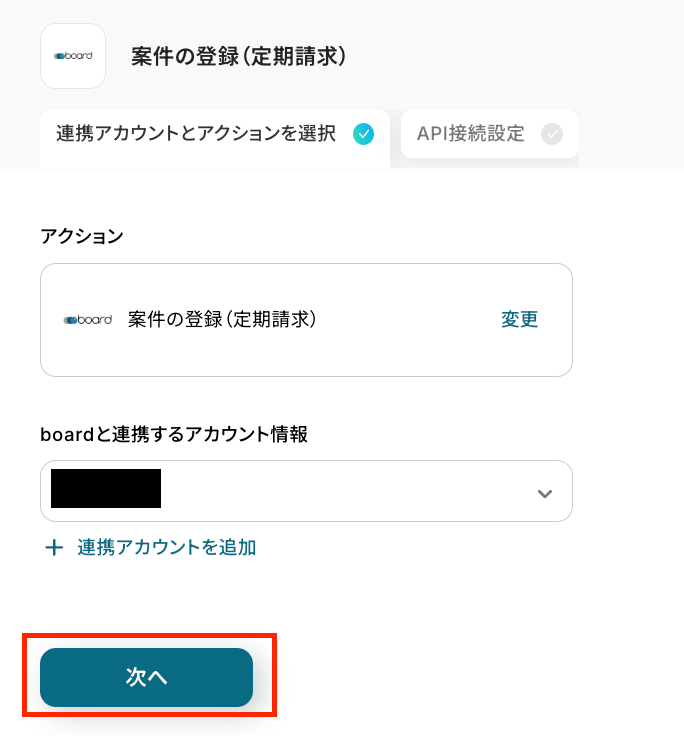This screenshot has width=684, height=736.
Task: Select the 連携アカウントとアクションを選択 tab
Action: (x=196, y=134)
